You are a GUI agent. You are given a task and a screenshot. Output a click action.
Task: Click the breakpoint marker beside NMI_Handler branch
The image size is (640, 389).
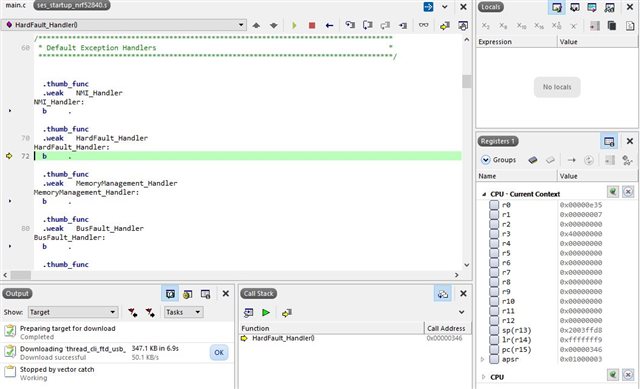tap(10, 111)
